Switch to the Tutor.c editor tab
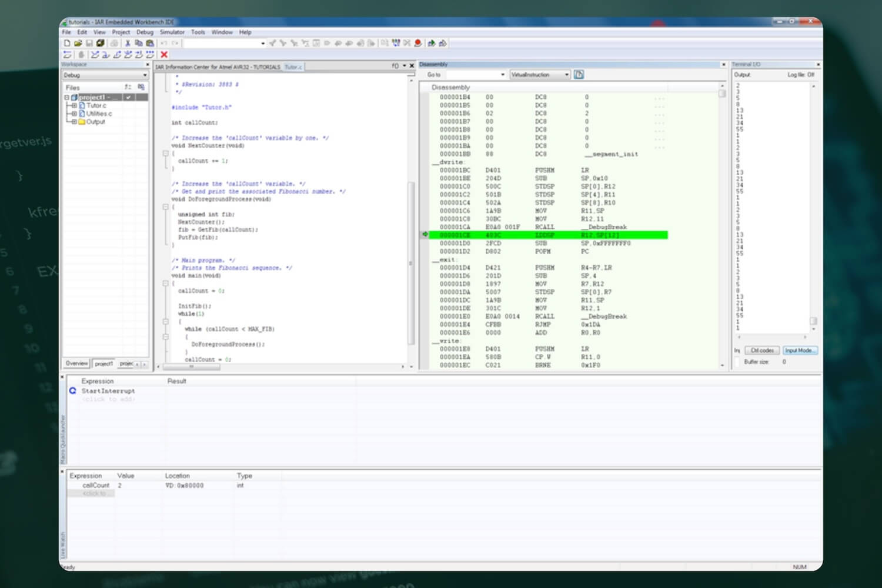Viewport: 882px width, 588px height. (x=293, y=67)
